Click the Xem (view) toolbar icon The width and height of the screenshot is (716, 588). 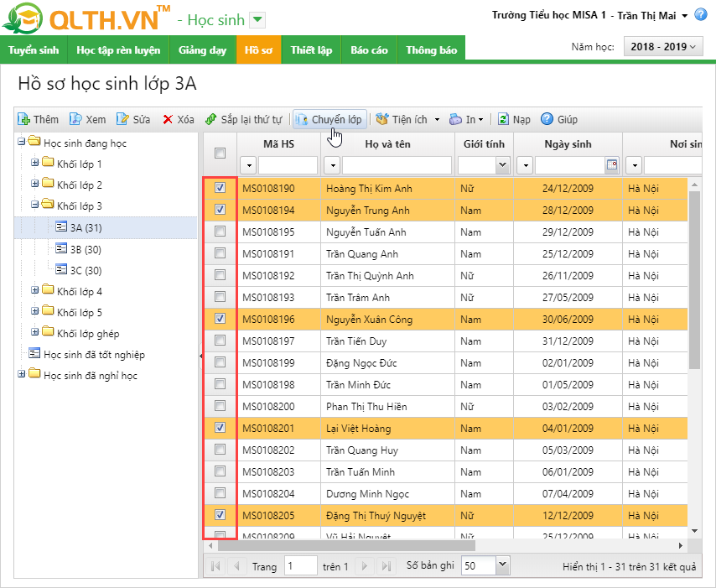(75, 119)
